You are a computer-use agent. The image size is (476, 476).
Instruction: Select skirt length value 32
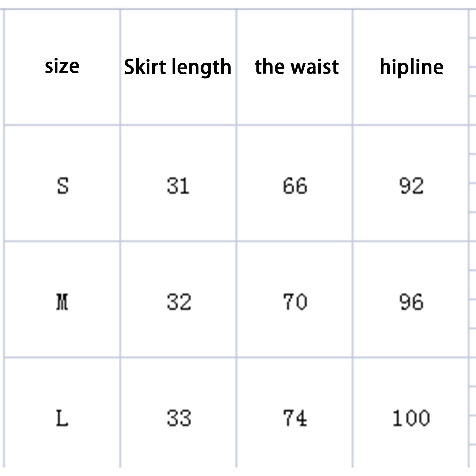pos(178,302)
